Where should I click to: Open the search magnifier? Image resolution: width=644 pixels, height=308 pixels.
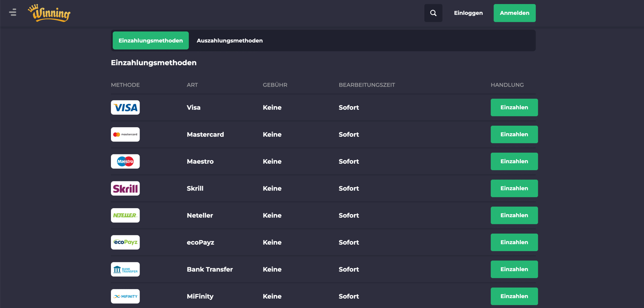pos(433,13)
